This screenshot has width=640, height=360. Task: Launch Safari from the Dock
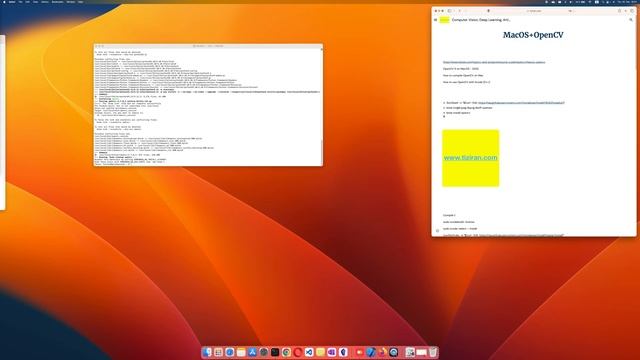(x=230, y=352)
